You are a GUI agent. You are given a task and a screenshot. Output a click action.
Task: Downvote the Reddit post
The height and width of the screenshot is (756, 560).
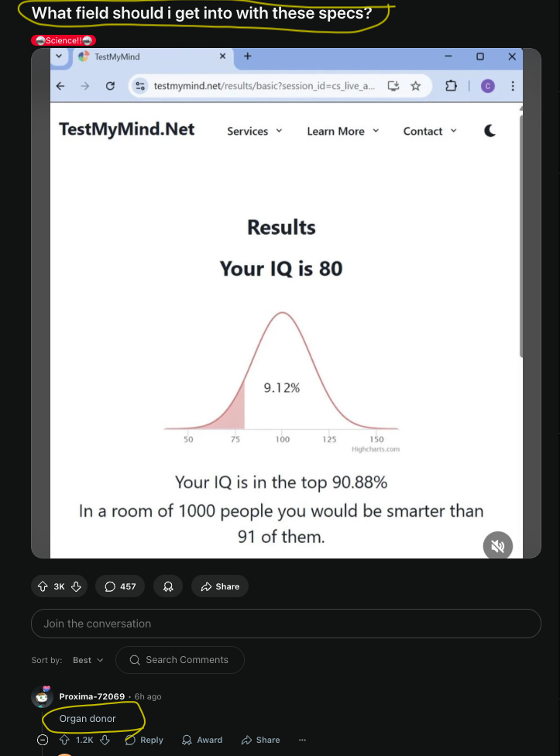pos(76,586)
